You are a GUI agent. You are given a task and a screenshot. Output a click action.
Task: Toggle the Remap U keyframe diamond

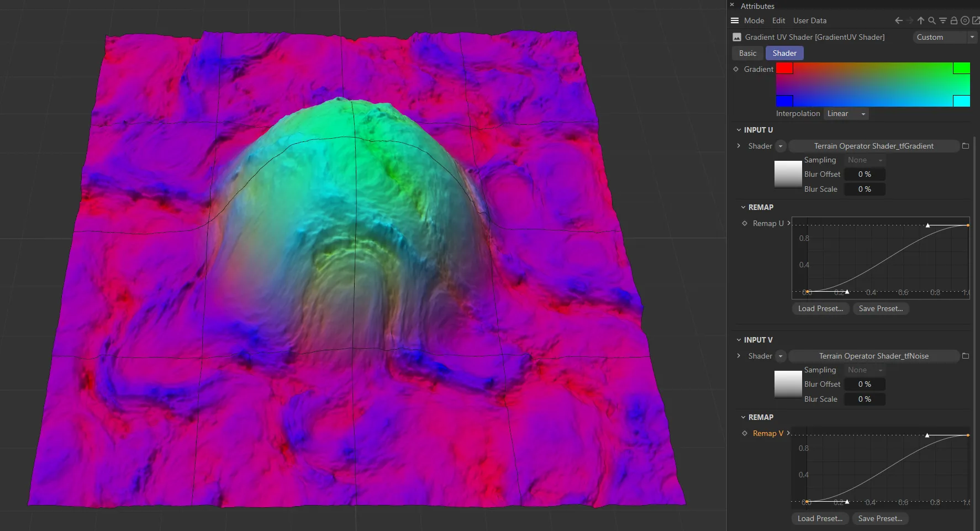[x=745, y=223]
